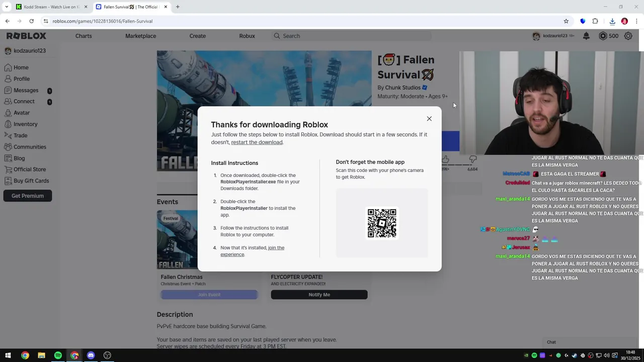Screen dimensions: 644x362
Task: Reload the page with the refresh icon
Action: pos(31,21)
